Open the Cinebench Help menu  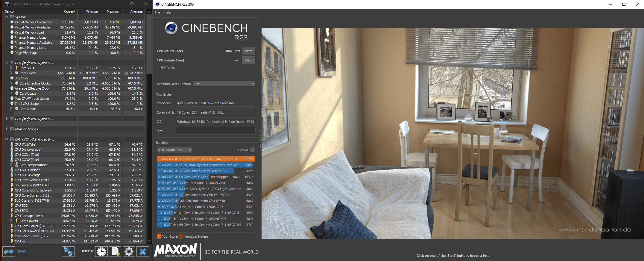pyautogui.click(x=168, y=12)
